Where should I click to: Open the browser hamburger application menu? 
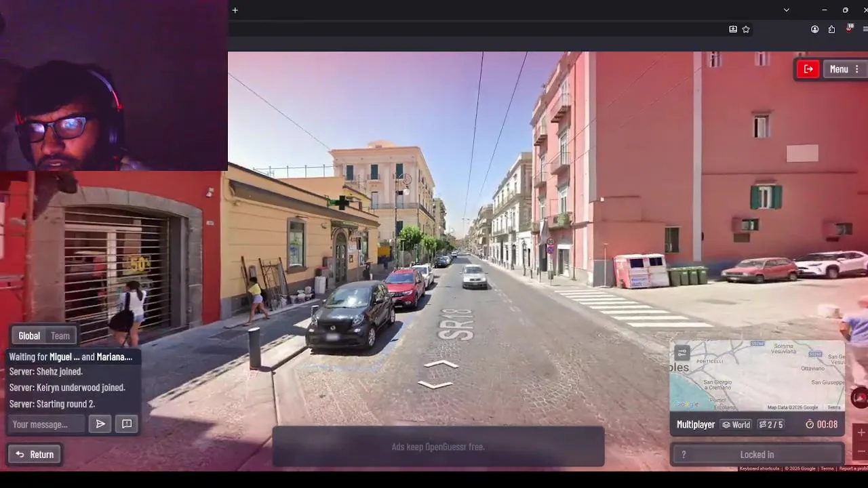tap(865, 29)
